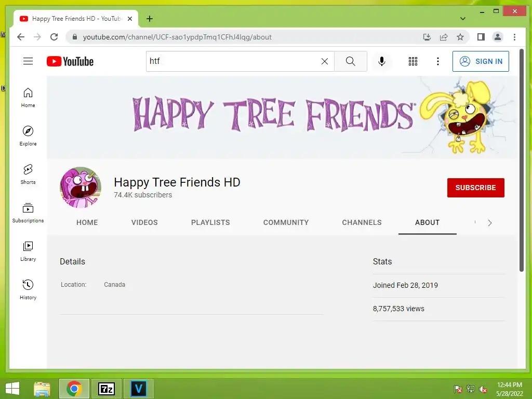Click the network tray icon
The image size is (532, 399).
471,389
